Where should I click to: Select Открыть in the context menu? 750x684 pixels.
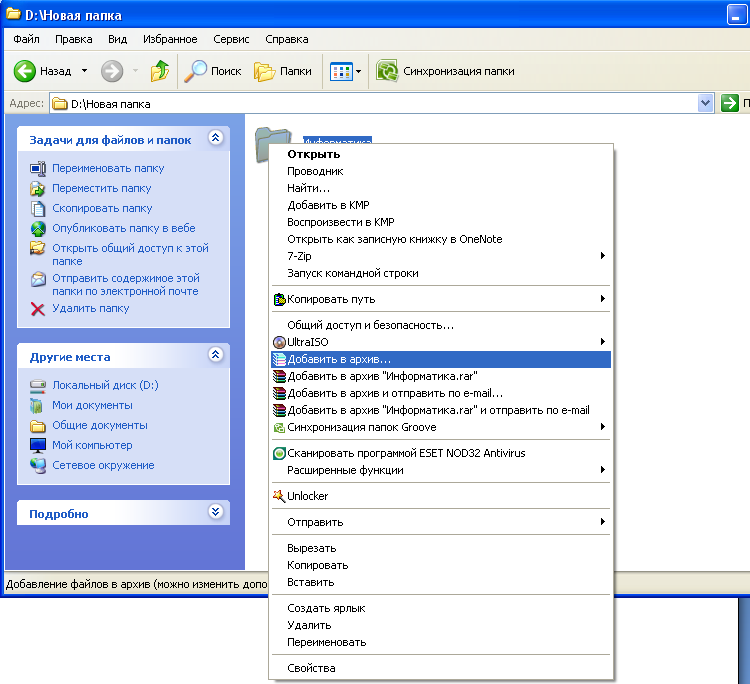[441, 154]
